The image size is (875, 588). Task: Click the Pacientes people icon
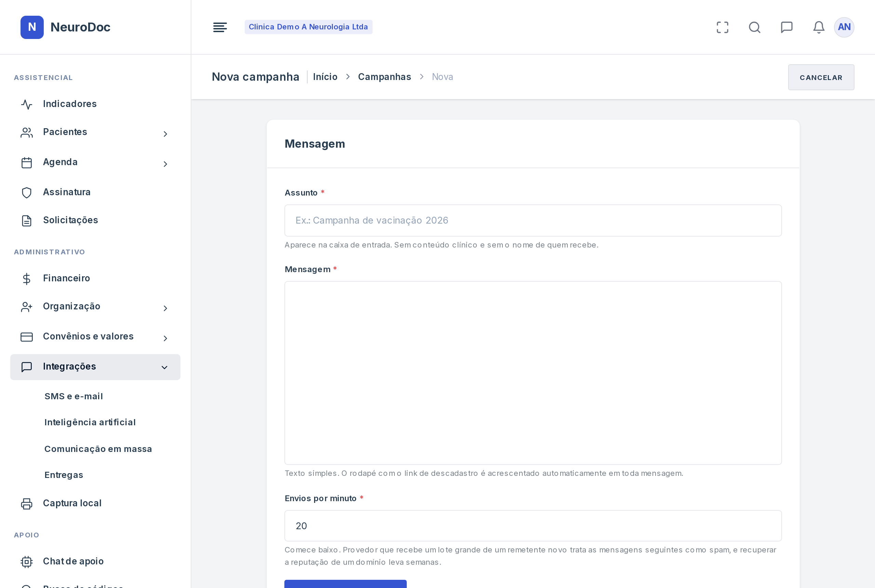tap(27, 132)
